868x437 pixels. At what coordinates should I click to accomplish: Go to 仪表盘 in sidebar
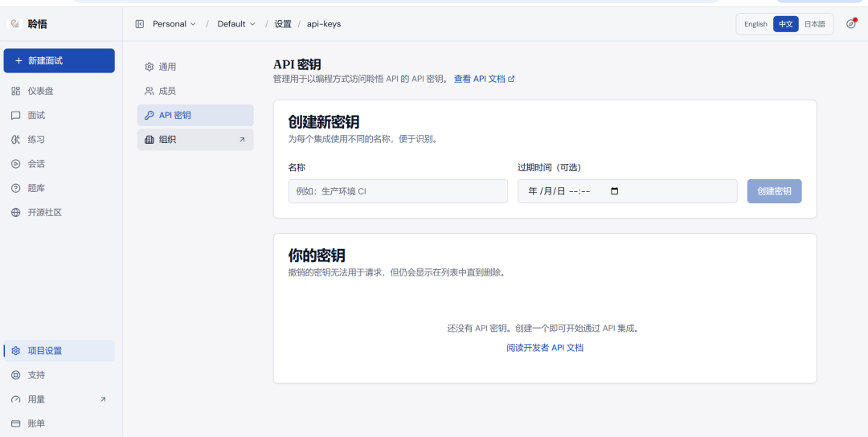[59, 92]
